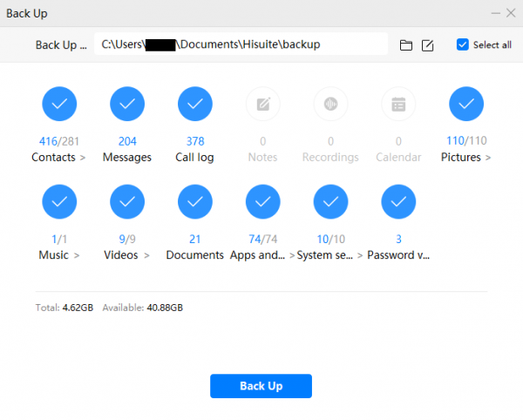Uncheck the Contacts backup circle
The height and width of the screenshot is (420, 523).
click(59, 105)
